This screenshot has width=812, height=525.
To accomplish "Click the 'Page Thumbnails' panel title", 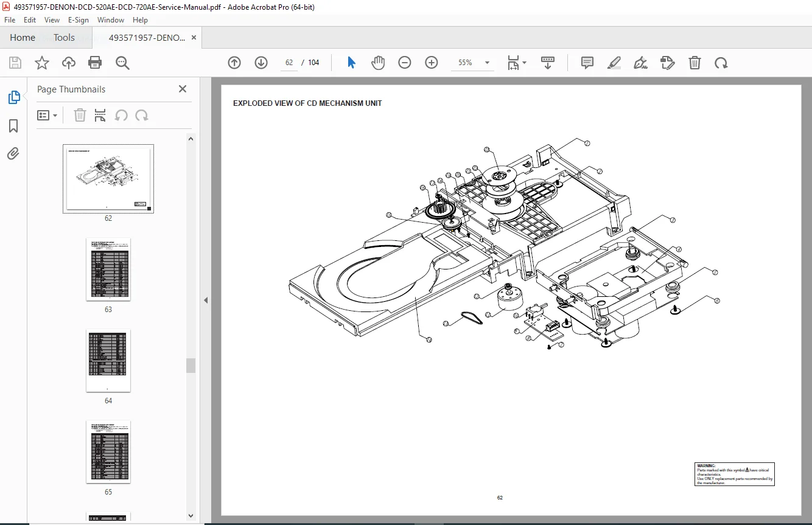I will click(x=71, y=89).
